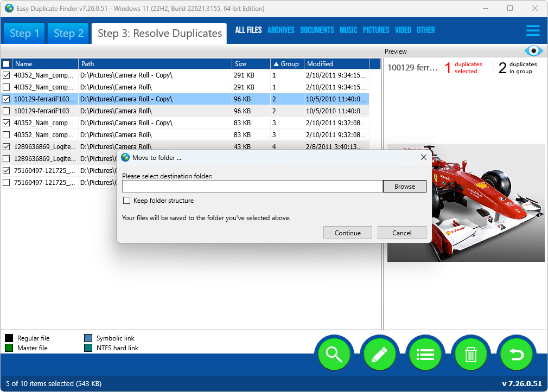Check second 75160497-121725 row checkbox

click(x=7, y=182)
